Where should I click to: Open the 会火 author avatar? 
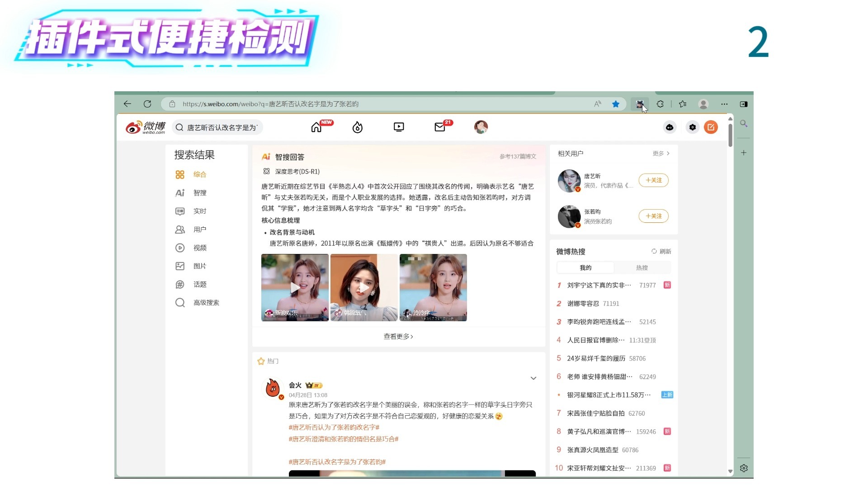(x=273, y=388)
